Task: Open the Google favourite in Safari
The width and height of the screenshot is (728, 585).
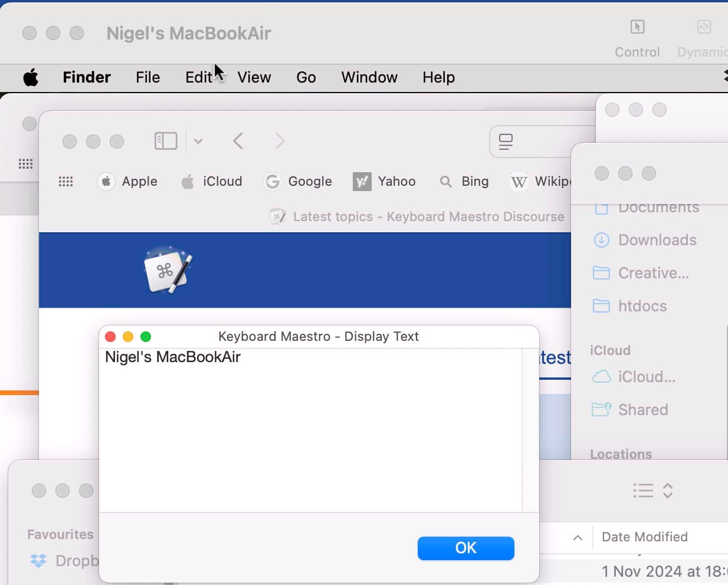Action: 298,182
